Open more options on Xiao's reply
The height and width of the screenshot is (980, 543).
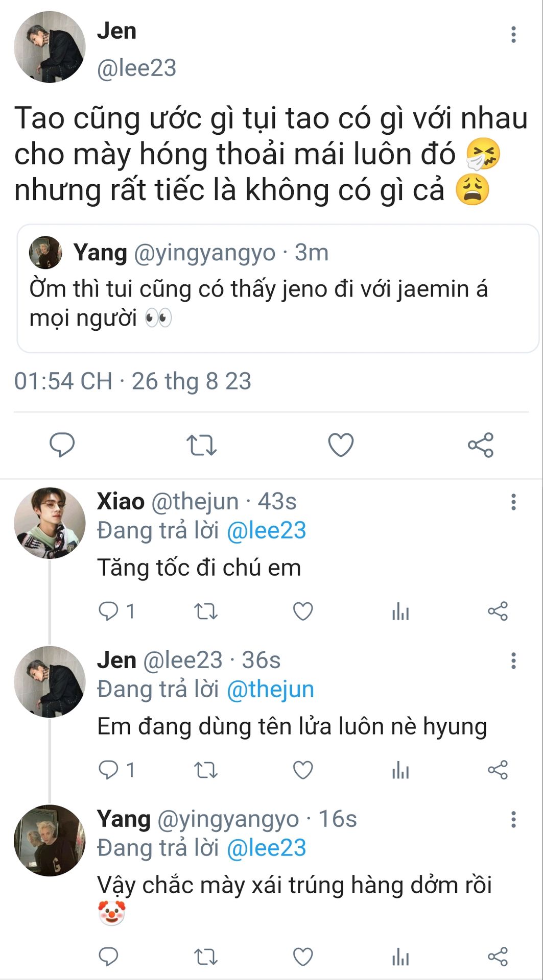513,502
